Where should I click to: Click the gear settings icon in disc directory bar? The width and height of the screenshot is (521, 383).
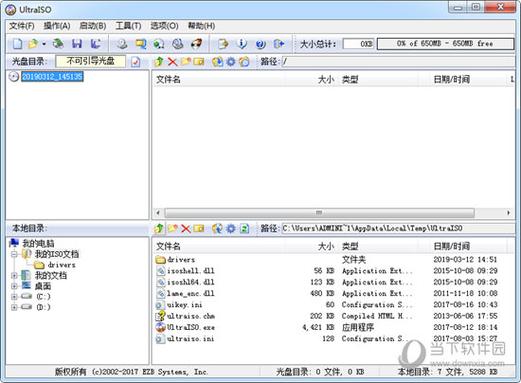pos(231,62)
